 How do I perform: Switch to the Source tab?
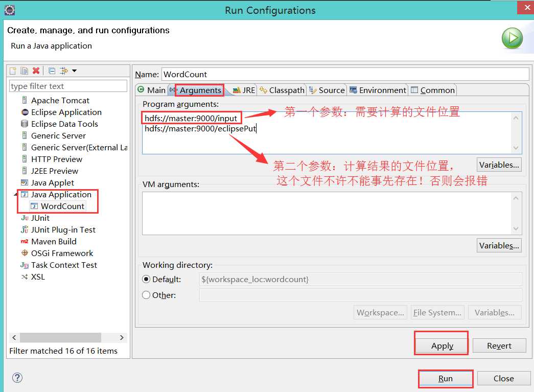click(327, 90)
